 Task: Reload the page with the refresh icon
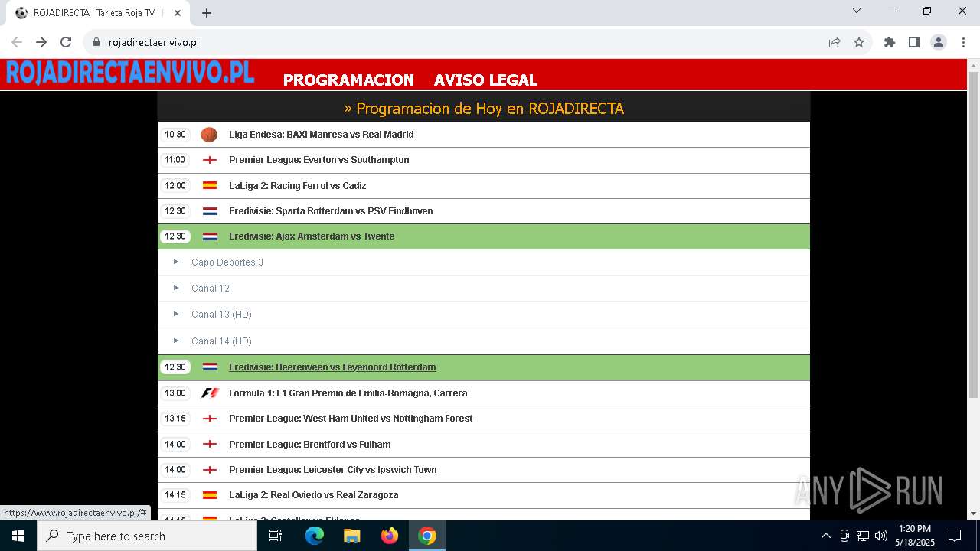click(x=66, y=42)
